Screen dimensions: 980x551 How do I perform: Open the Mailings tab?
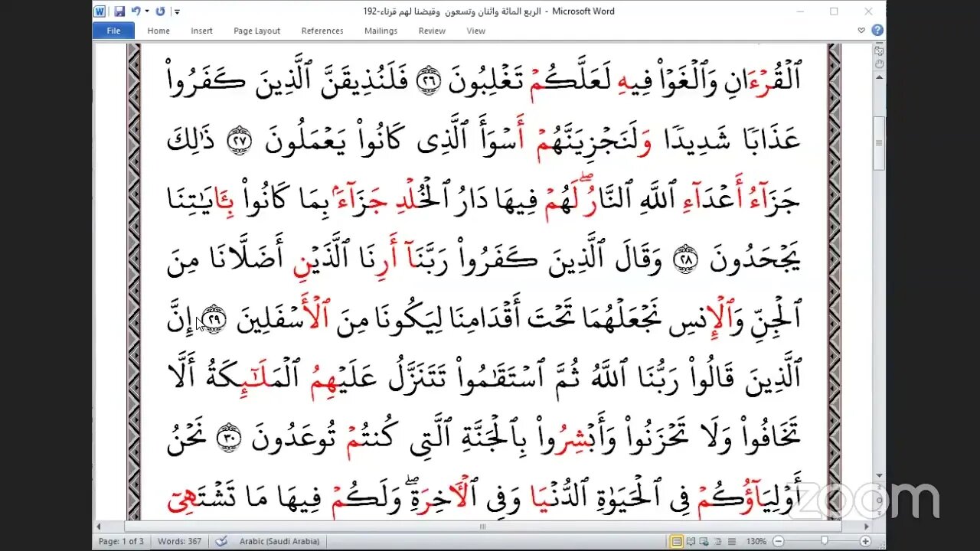[381, 31]
